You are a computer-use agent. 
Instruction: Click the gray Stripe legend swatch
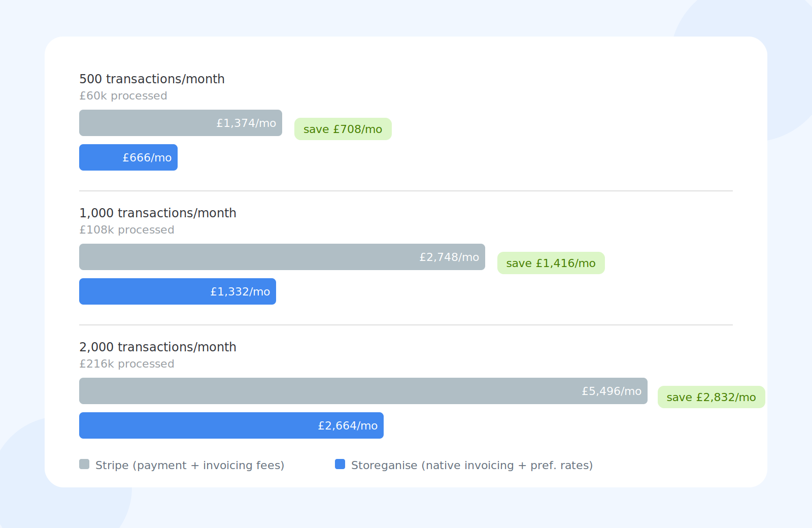pos(84,464)
